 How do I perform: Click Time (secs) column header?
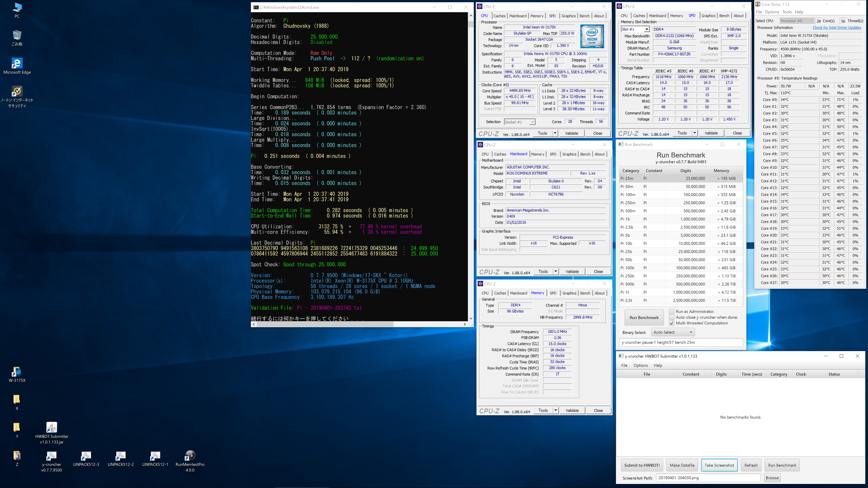click(x=751, y=374)
